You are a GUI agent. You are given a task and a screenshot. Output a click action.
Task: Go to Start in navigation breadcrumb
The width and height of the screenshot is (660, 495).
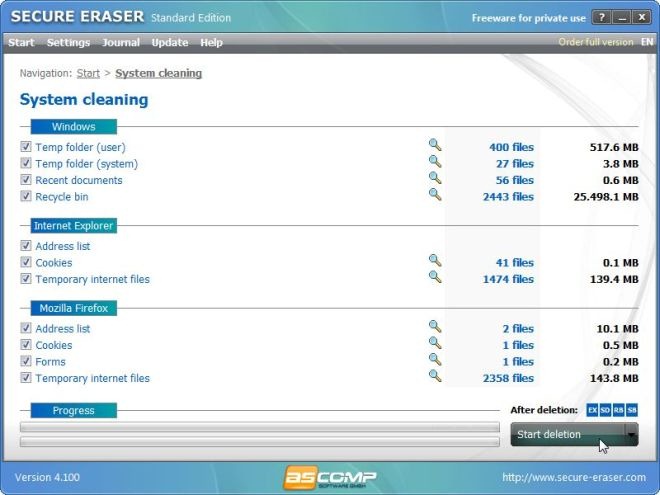[88, 73]
